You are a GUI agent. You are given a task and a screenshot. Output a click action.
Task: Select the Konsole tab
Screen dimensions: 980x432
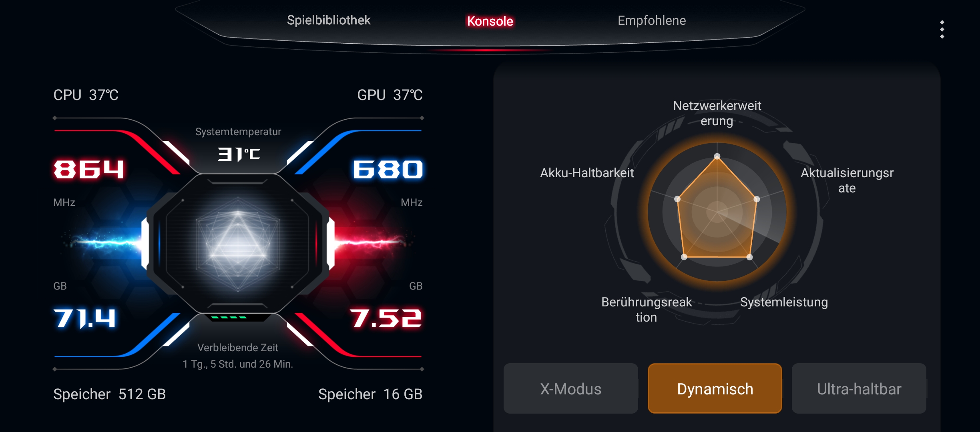490,21
